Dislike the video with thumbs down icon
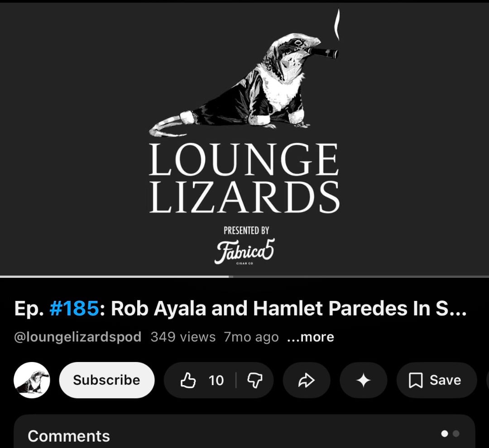The height and width of the screenshot is (448, 489). click(x=255, y=380)
